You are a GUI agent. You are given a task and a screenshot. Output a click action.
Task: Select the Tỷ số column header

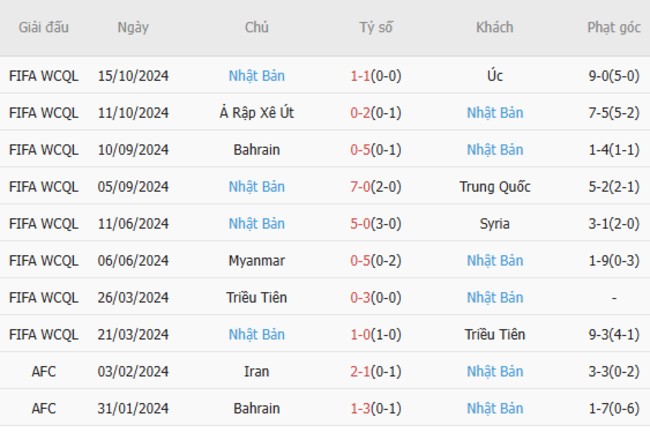[376, 27]
